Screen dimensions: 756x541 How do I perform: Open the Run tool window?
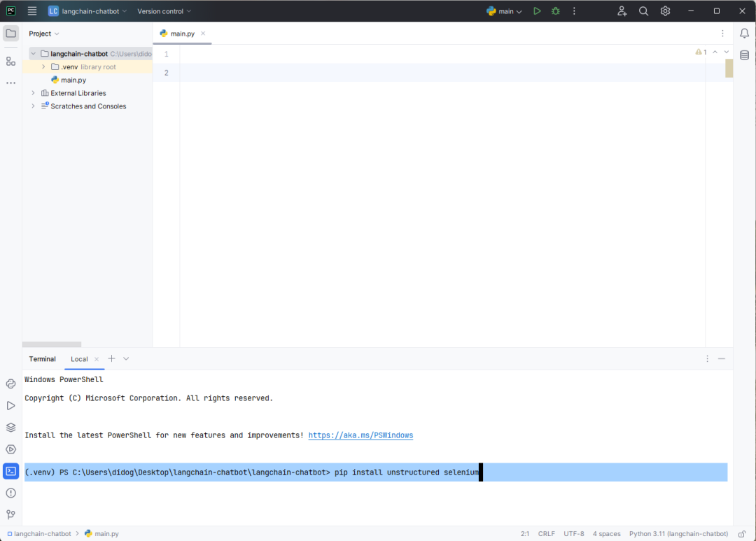click(x=10, y=405)
